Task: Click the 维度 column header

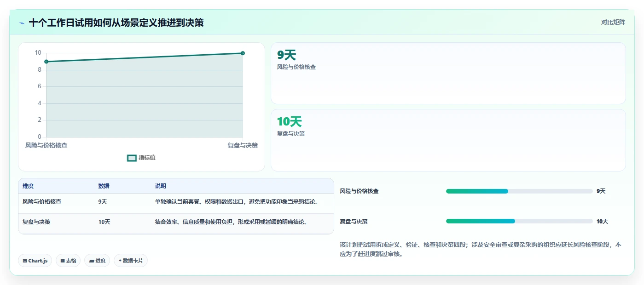Action: point(28,186)
